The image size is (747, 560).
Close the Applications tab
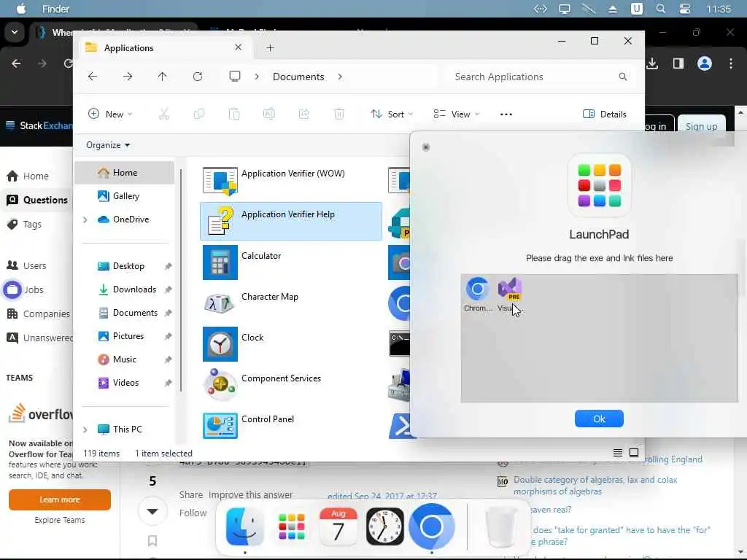pyautogui.click(x=239, y=47)
